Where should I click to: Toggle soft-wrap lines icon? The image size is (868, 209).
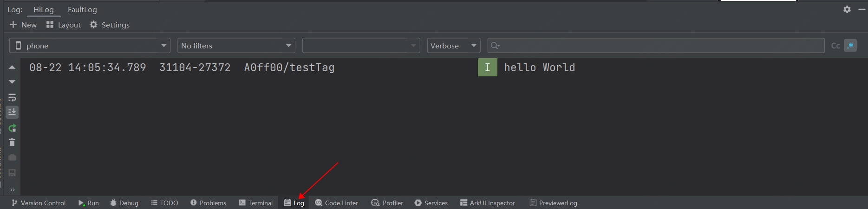coord(12,98)
